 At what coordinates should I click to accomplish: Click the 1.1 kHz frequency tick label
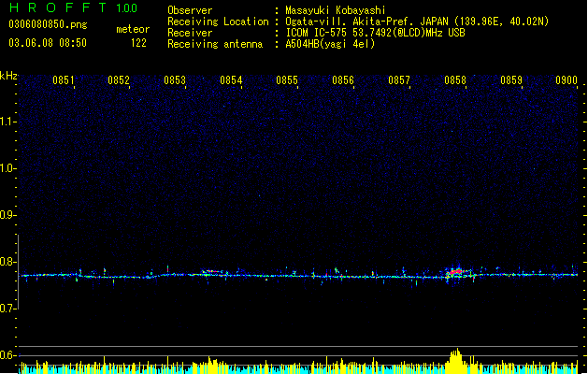(x=7, y=122)
